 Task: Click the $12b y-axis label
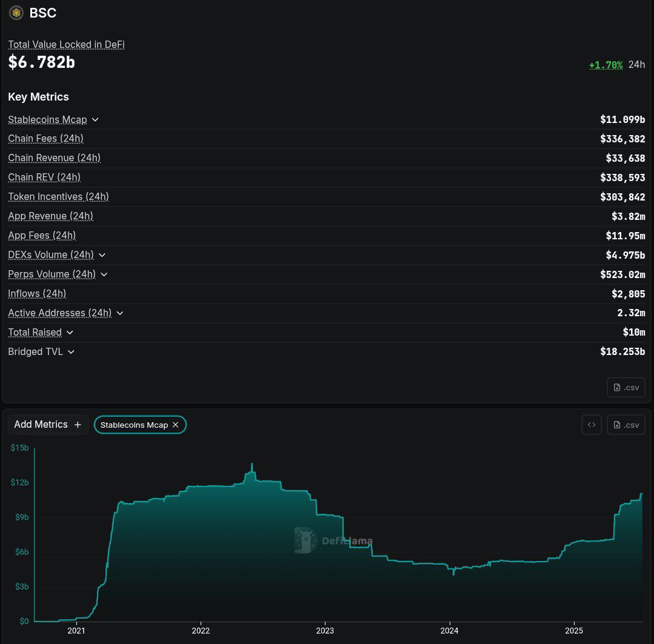tap(19, 482)
